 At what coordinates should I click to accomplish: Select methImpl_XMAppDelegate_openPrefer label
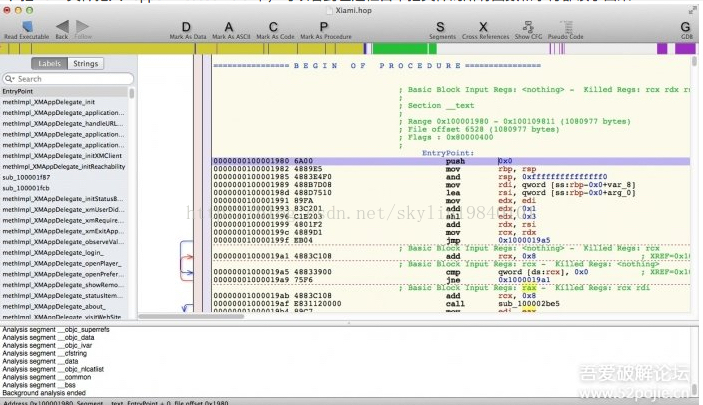coord(64,274)
